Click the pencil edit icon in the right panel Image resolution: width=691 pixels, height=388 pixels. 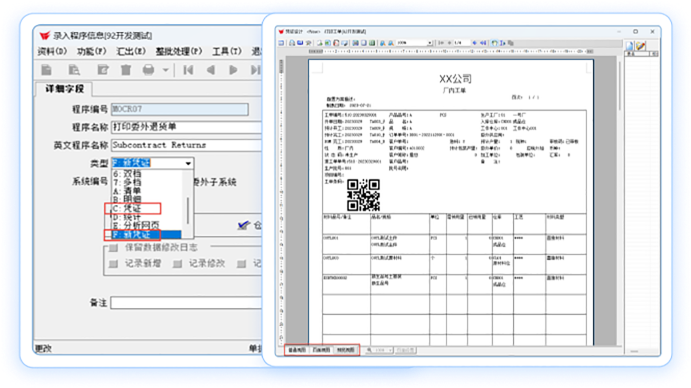coord(641,45)
